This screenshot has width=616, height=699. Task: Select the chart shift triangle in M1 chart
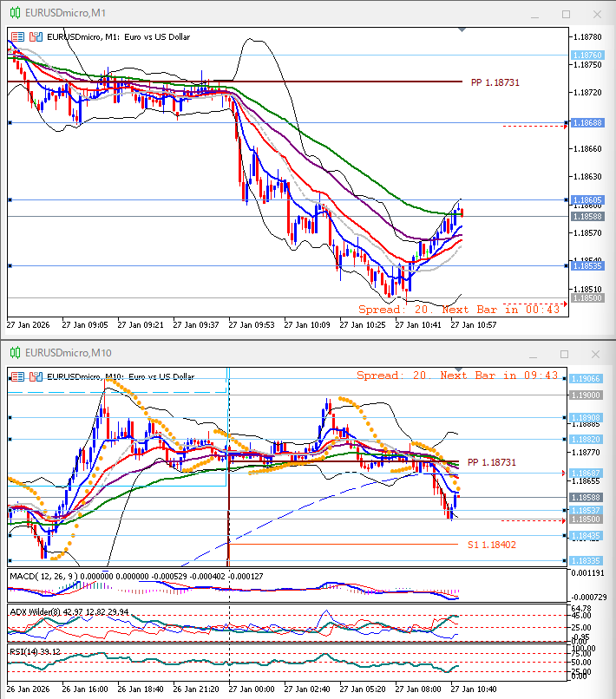tap(462, 29)
